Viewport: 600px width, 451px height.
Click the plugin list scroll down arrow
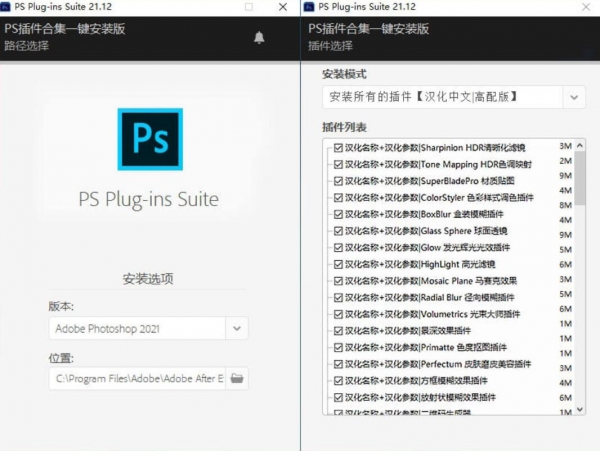coord(580,409)
